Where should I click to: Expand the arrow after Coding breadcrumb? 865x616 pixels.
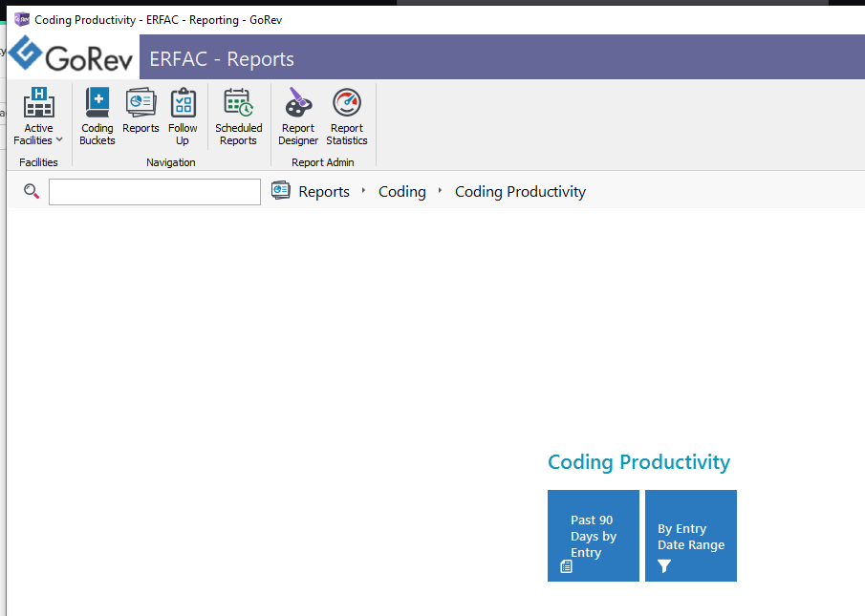point(440,191)
